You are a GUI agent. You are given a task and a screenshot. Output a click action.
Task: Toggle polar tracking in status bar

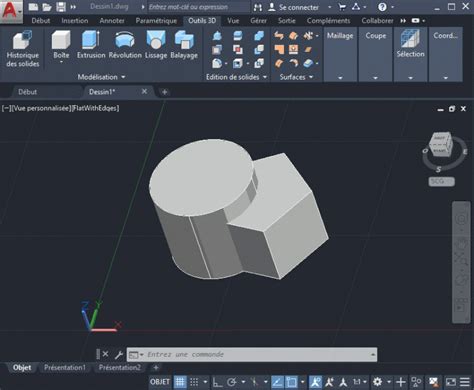click(232, 382)
